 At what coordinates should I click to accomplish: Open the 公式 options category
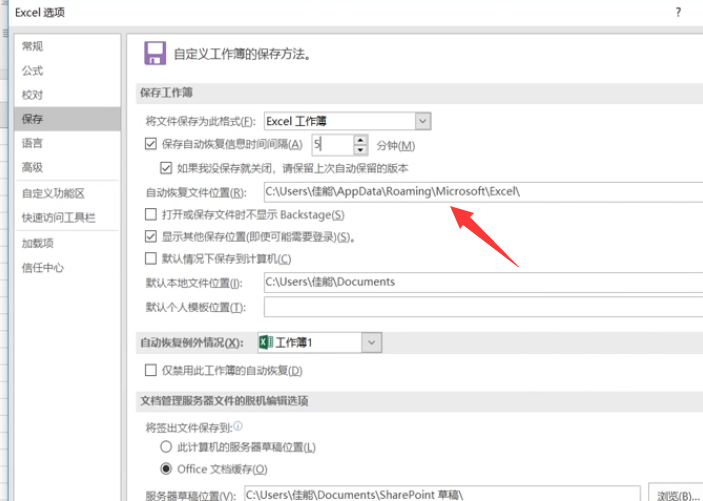tap(32, 70)
